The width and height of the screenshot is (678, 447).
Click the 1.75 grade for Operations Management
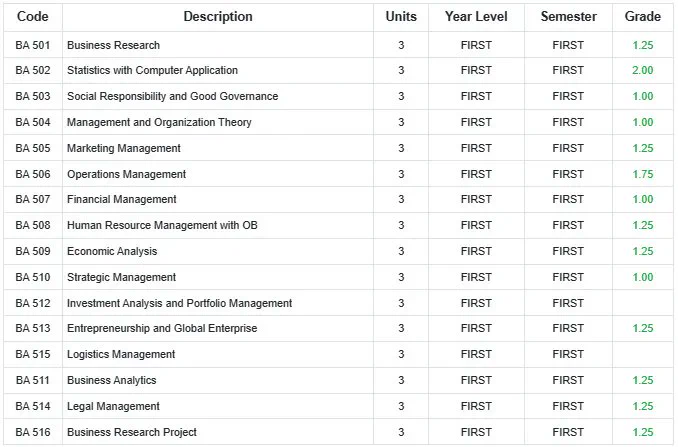pos(643,174)
